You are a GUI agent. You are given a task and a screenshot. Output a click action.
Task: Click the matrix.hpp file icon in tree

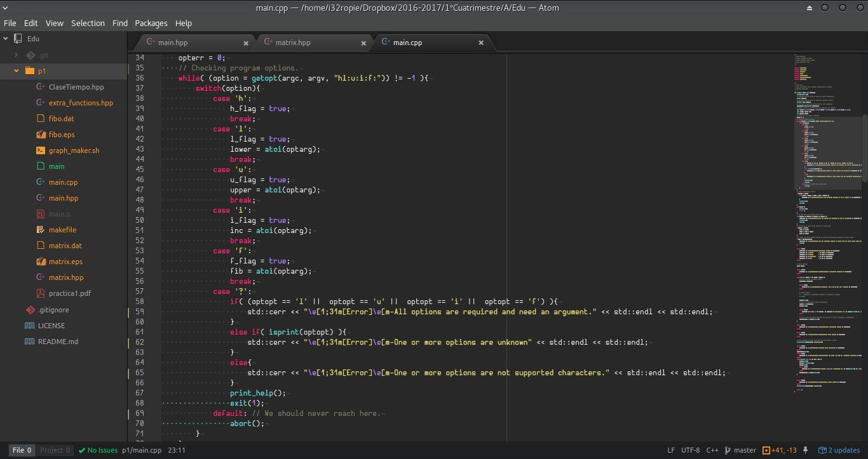click(x=41, y=277)
